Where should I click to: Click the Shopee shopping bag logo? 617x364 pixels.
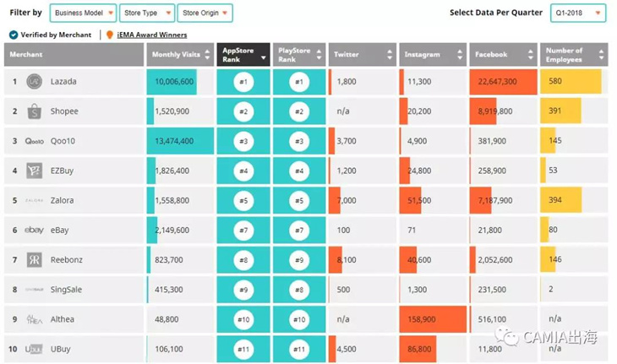[x=34, y=111]
